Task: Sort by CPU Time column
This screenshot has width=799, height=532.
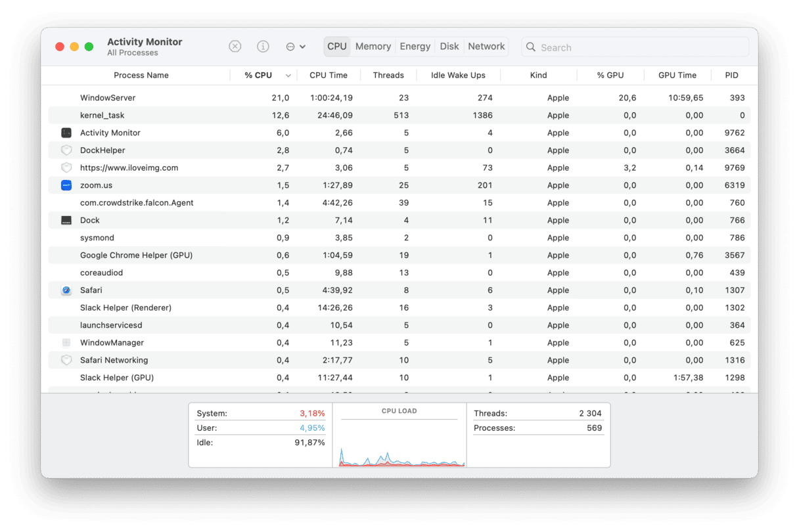Action: point(329,76)
